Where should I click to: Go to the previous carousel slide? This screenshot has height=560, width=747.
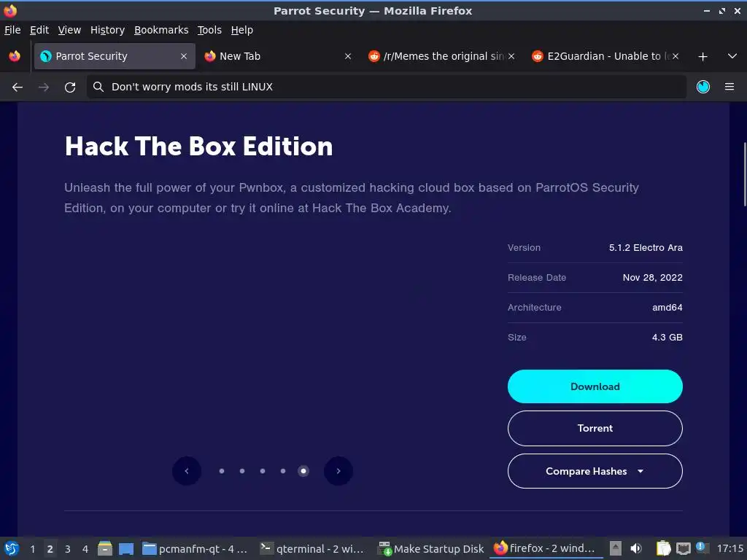(186, 471)
